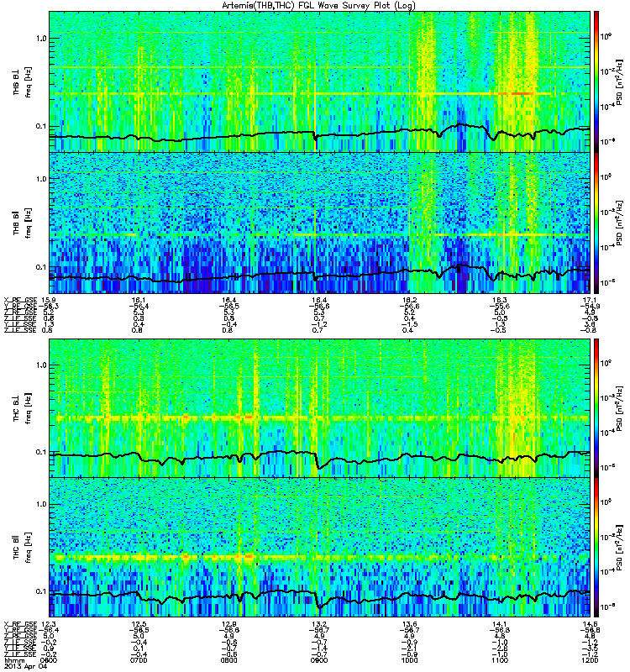
Task: Click the '0900' time label
Action: pyautogui.click(x=319, y=660)
